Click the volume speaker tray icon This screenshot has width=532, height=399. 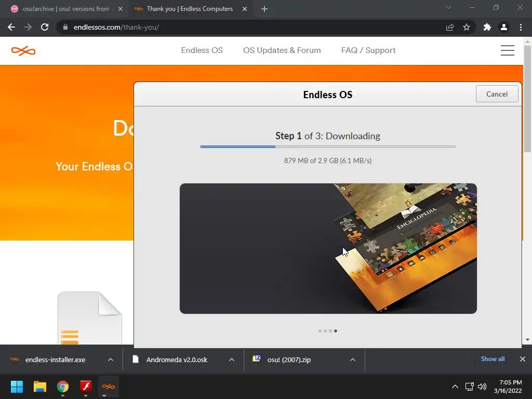[482, 387]
